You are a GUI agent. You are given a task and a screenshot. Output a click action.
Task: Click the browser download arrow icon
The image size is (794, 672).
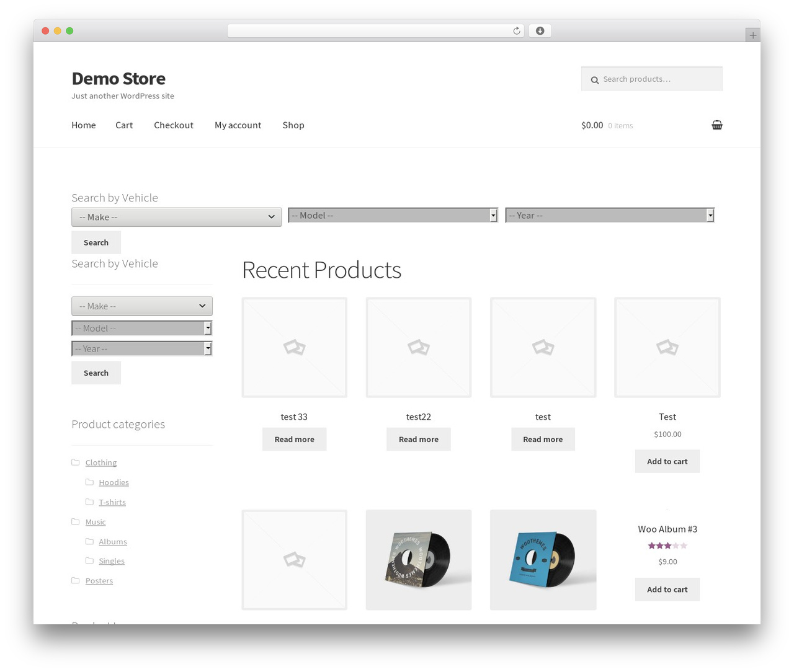540,31
